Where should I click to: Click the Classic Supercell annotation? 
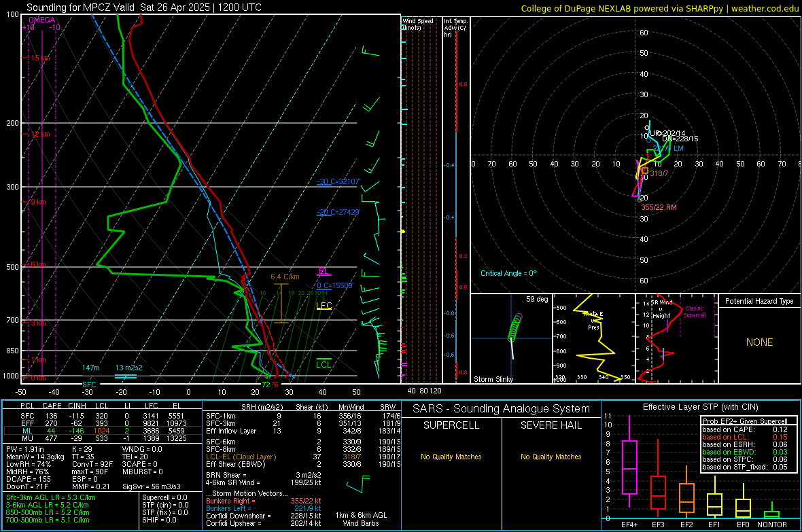coord(694,312)
